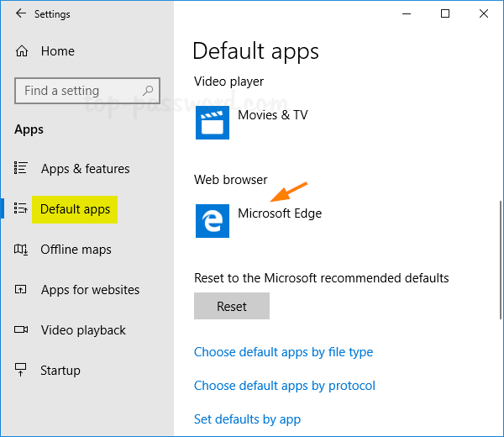Click the Startup monitor icon
Viewport: 504px width, 437px height.
22,371
